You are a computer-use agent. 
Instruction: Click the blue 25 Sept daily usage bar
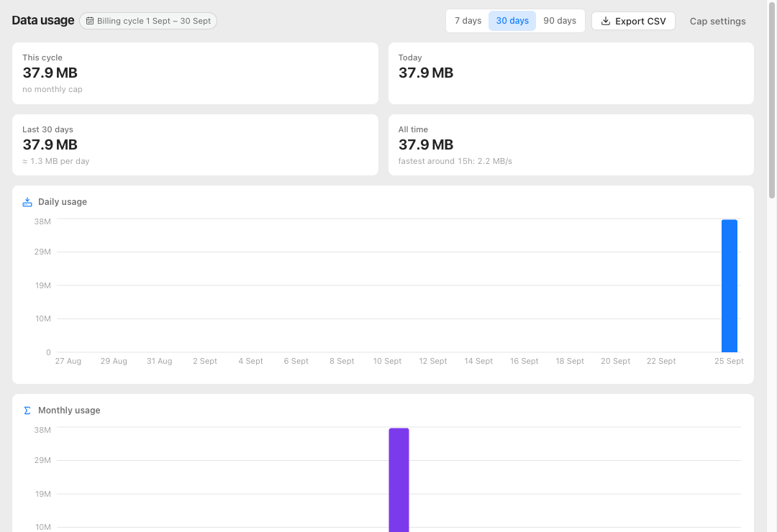pos(730,286)
